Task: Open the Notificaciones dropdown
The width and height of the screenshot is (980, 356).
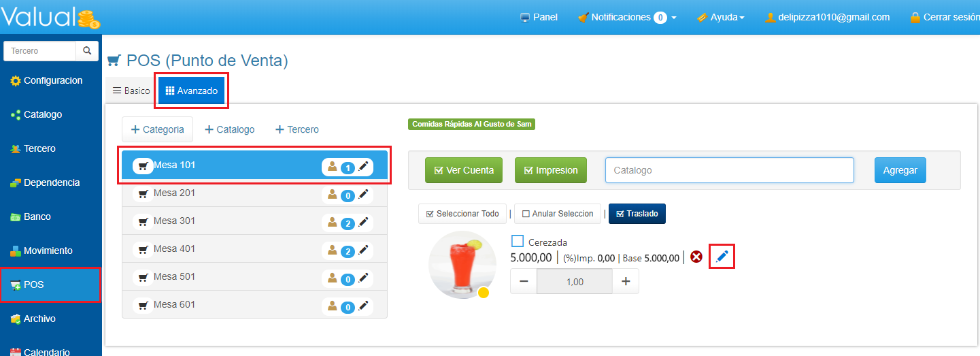Action: [x=626, y=18]
